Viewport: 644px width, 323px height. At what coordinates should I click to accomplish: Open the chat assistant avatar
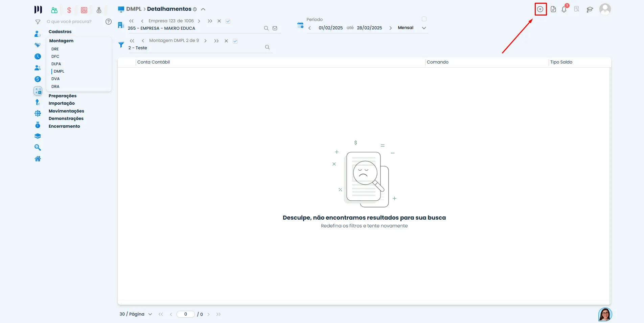605,315
